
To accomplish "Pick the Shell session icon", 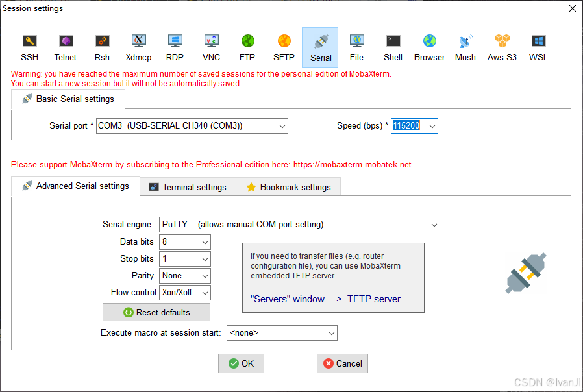I will pyautogui.click(x=393, y=48).
